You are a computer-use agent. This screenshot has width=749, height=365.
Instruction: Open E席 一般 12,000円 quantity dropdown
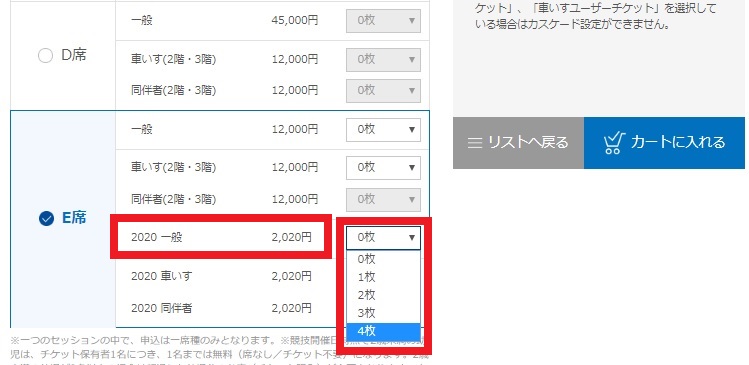coord(383,129)
